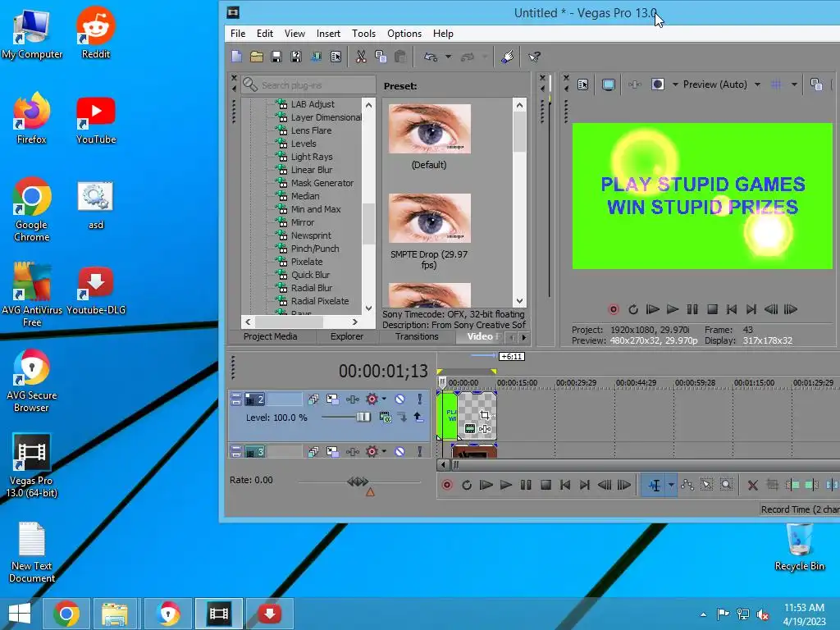
Task: Click the Cut scissors icon
Action: (x=361, y=57)
